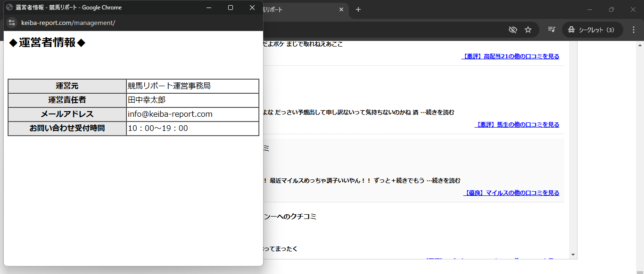Open link 【優良】マイルスの他の口コミを見る
The height and width of the screenshot is (274, 644).
(511, 193)
